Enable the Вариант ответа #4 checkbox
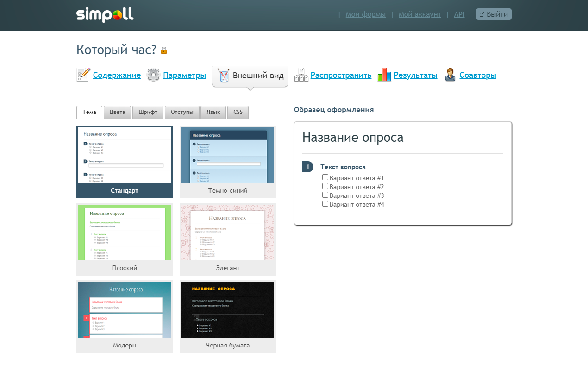The width and height of the screenshot is (588, 378). click(x=325, y=203)
